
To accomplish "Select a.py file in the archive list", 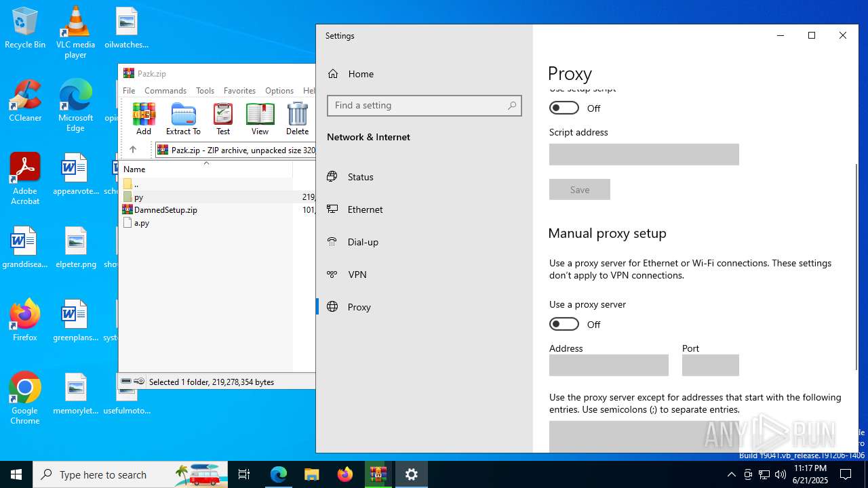I will [x=142, y=223].
